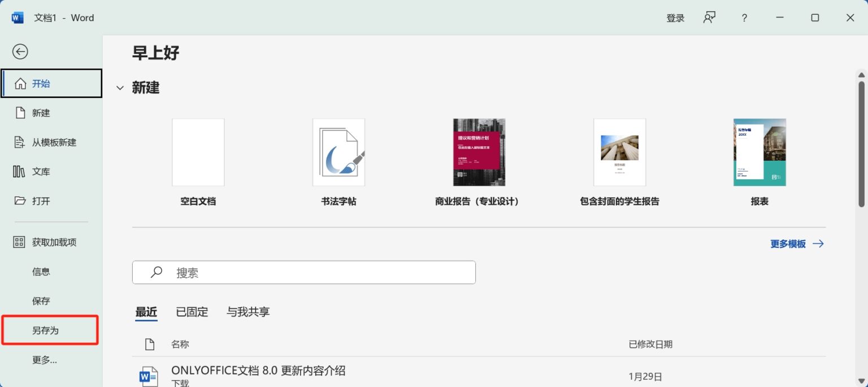Open Word help with the question mark icon
This screenshot has height=387, width=868.
pos(744,18)
